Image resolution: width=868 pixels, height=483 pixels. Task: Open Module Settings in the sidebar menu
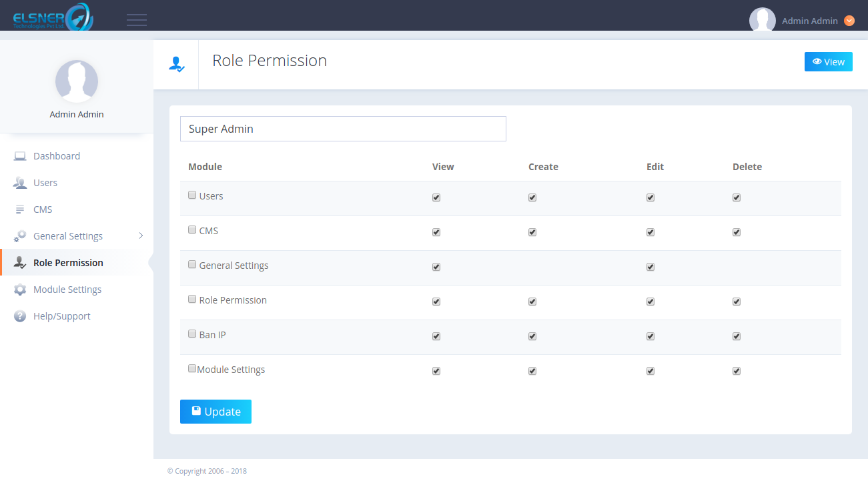(67, 290)
